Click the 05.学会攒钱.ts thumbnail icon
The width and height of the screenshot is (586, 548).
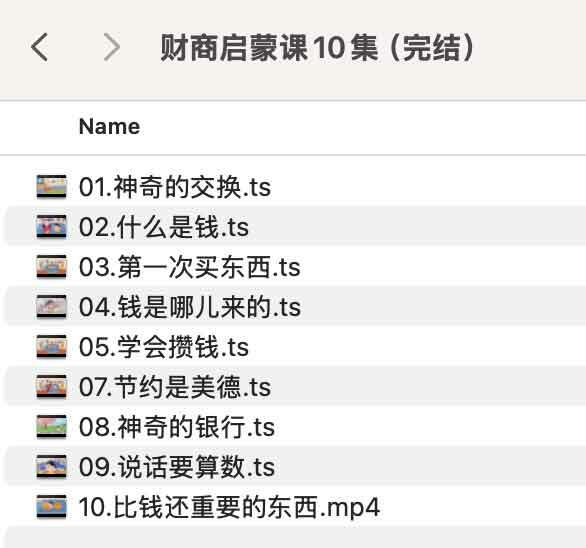click(x=52, y=347)
